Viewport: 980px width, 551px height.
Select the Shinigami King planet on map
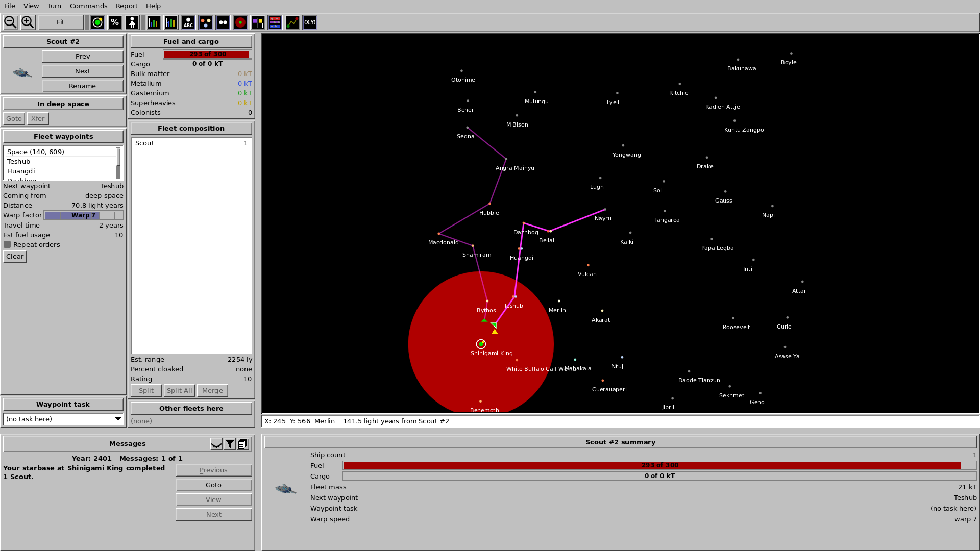click(481, 344)
